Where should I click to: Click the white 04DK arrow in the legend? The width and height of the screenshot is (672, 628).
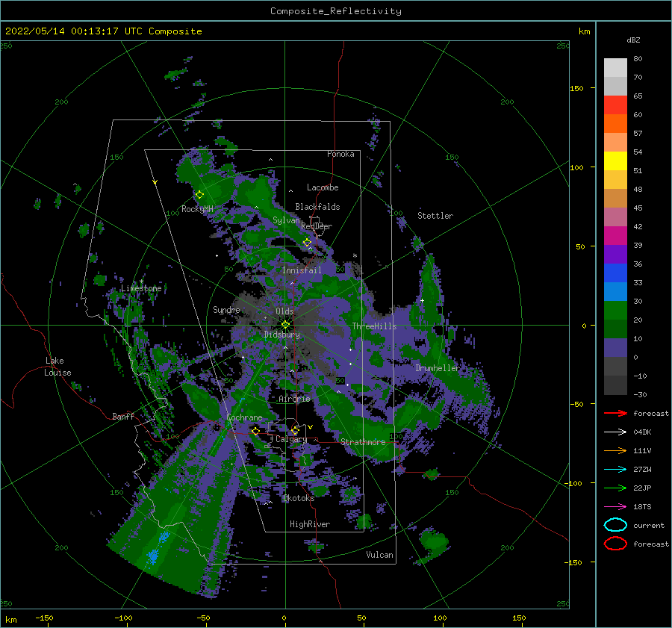tap(615, 432)
